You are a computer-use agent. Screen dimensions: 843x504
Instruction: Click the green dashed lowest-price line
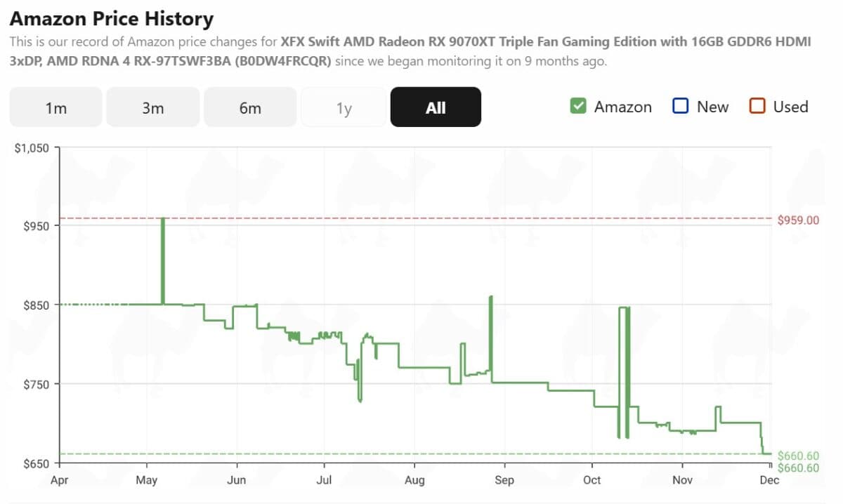[x=421, y=453]
